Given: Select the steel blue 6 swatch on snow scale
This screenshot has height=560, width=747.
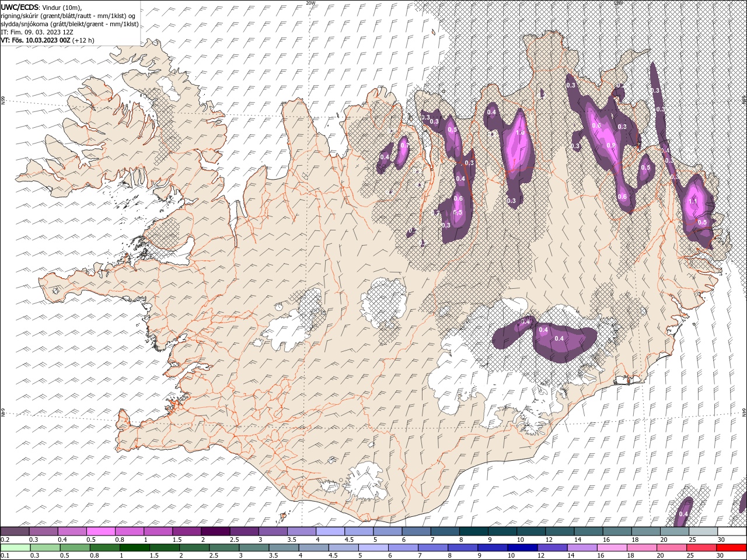Looking at the screenshot, I should tap(416, 531).
